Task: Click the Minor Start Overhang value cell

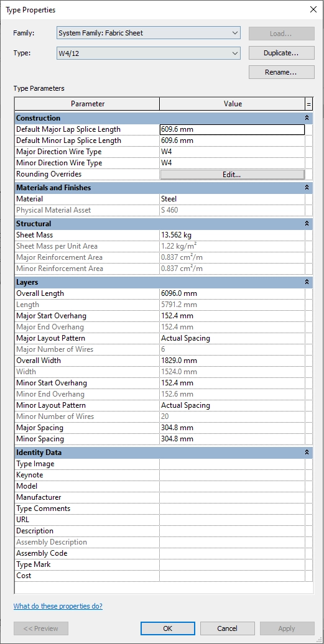Action: (232, 383)
